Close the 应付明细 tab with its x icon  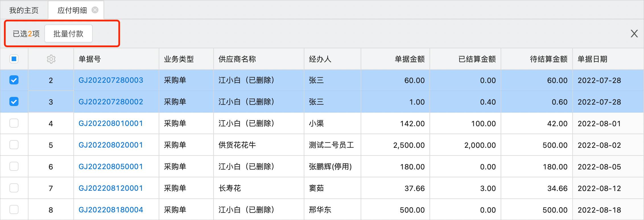(x=95, y=10)
